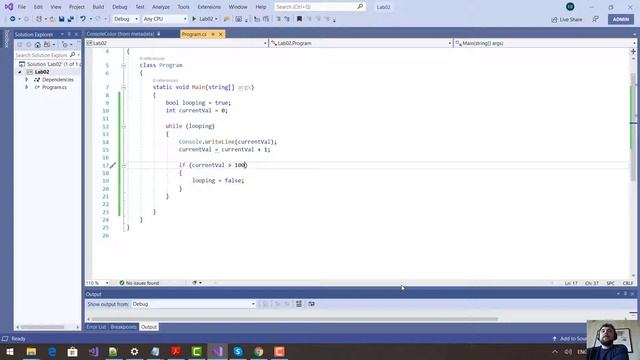Image resolution: width=640 pixels, height=360 pixels.
Task: Click the user account avatar
Action: click(570, 7)
